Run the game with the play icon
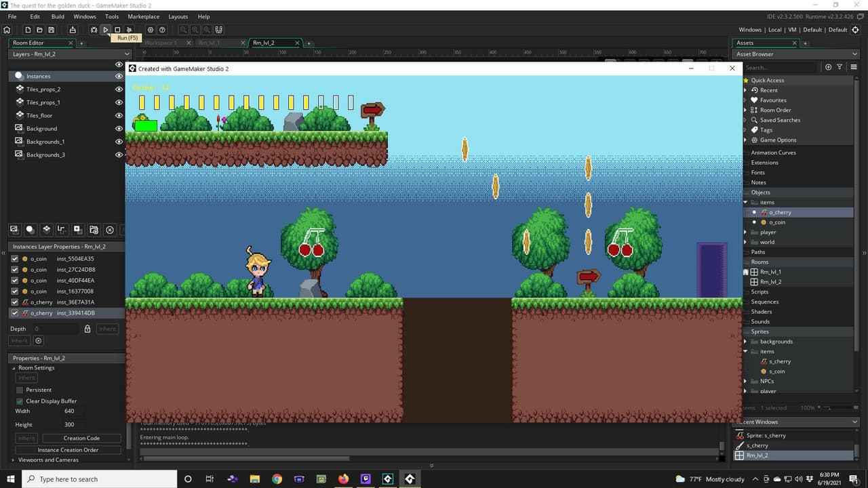868x488 pixels. coord(106,30)
